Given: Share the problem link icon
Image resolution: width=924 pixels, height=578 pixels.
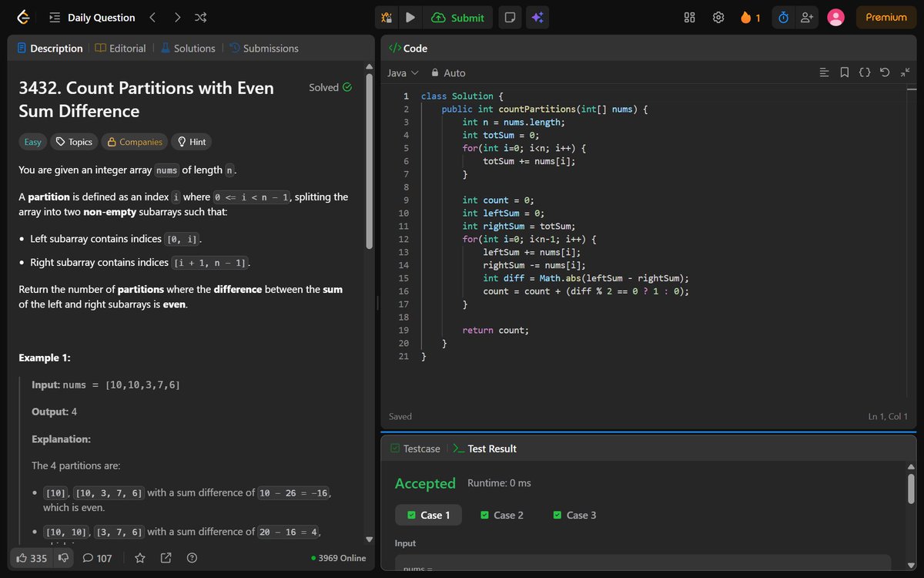Looking at the screenshot, I should [166, 558].
